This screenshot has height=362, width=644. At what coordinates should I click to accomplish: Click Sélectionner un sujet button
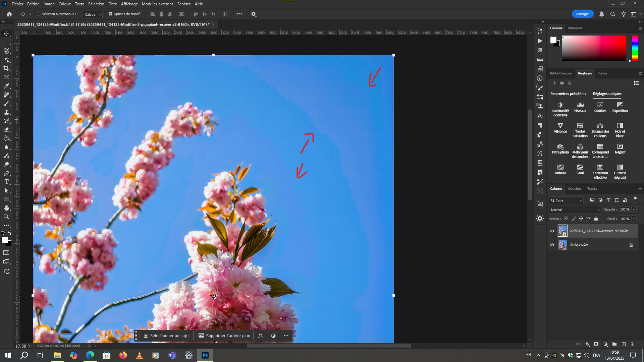point(167,336)
